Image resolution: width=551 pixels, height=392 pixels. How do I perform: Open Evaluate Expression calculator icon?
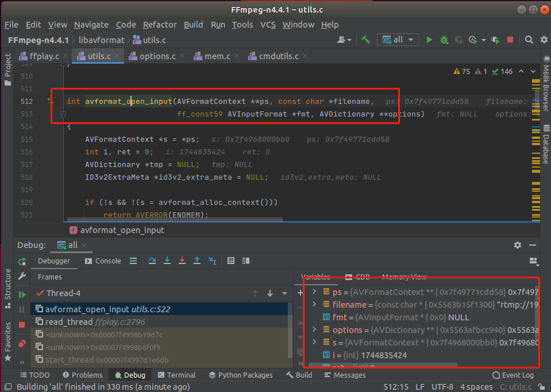pyautogui.click(x=231, y=261)
